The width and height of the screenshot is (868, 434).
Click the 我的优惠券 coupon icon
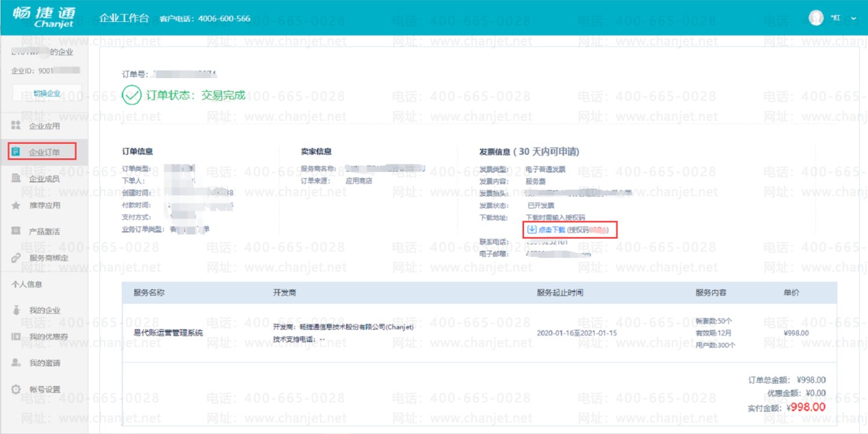point(16,337)
